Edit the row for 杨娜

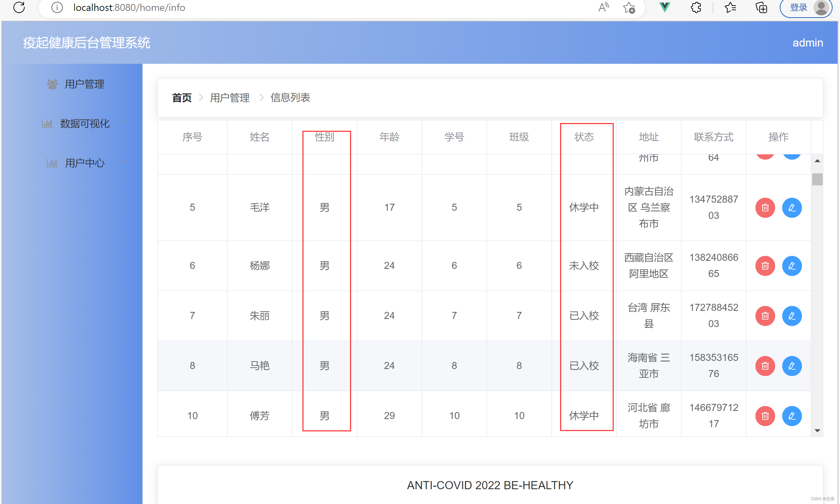[x=792, y=266]
